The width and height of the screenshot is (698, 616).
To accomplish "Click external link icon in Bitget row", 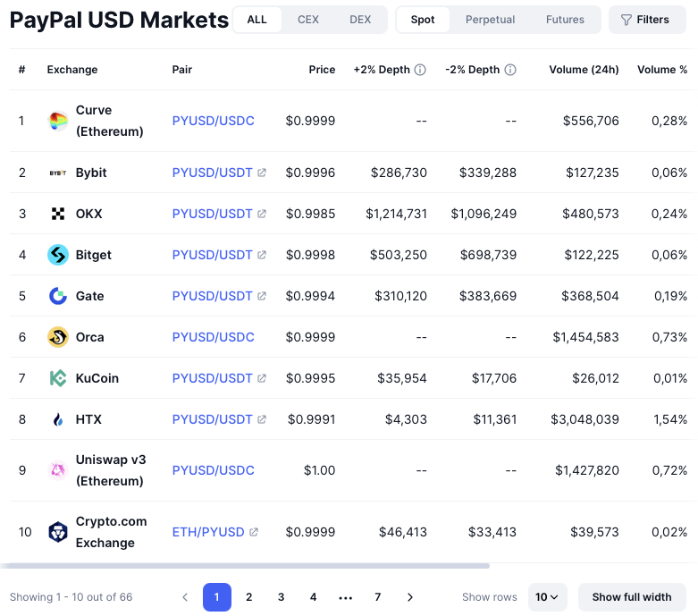I will (262, 255).
